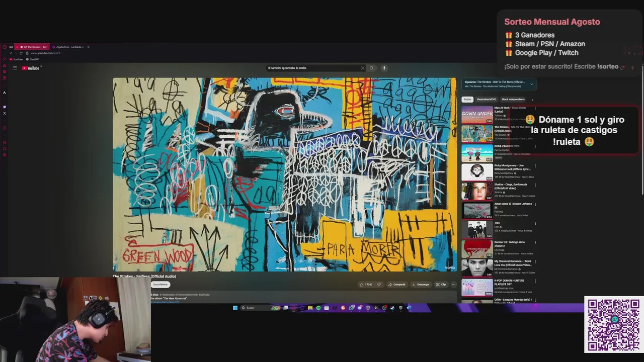This screenshot has height=362, width=644.
Task: Open options menu for My Chemical Romance video
Action: [535, 261]
